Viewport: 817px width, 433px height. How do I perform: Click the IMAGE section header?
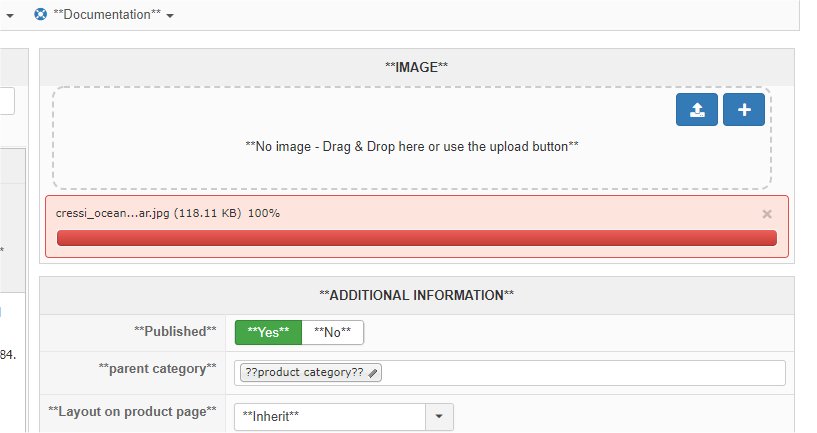[x=416, y=66]
